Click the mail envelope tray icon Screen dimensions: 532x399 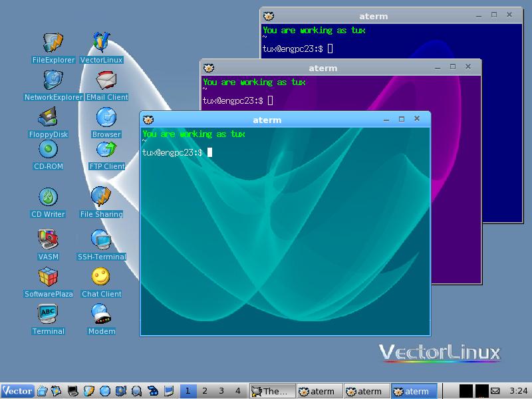tap(496, 391)
